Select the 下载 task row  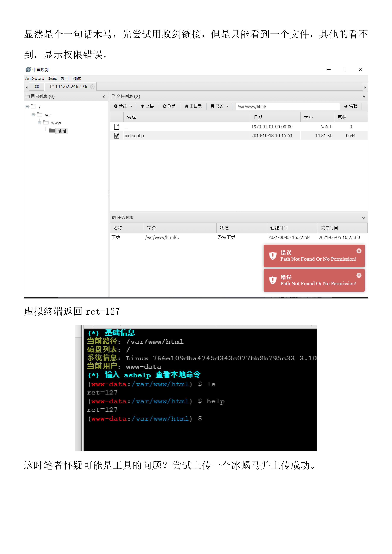[x=239, y=237]
